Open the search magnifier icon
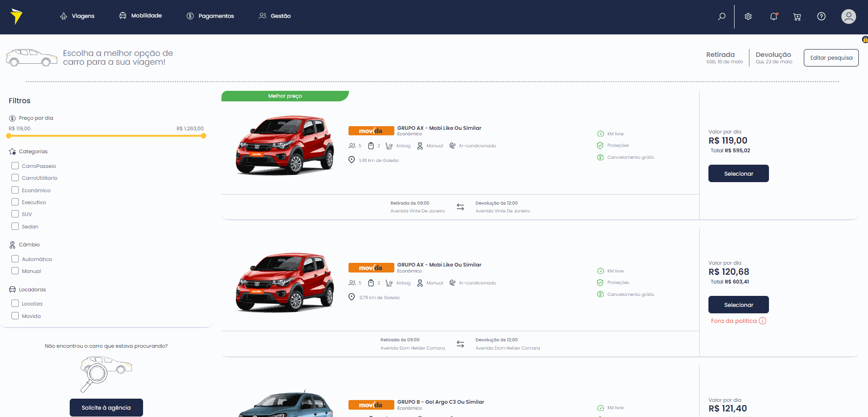 tap(722, 17)
